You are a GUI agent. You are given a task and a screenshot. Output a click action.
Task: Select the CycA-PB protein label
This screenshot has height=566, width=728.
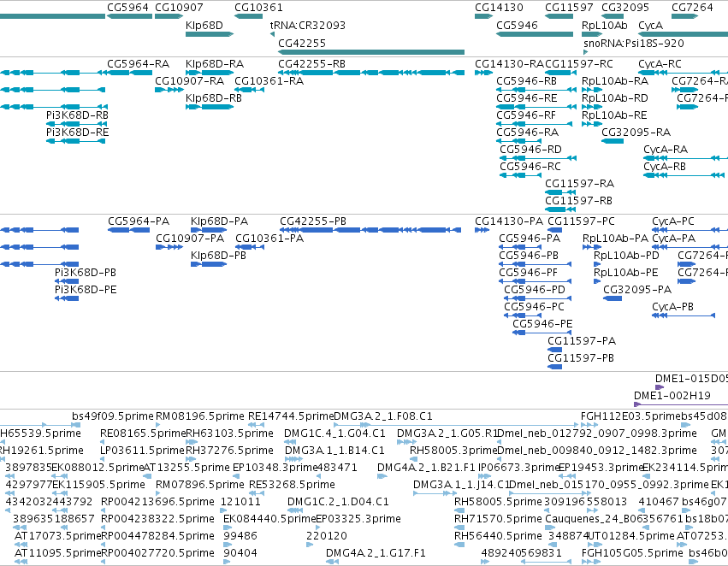click(672, 307)
